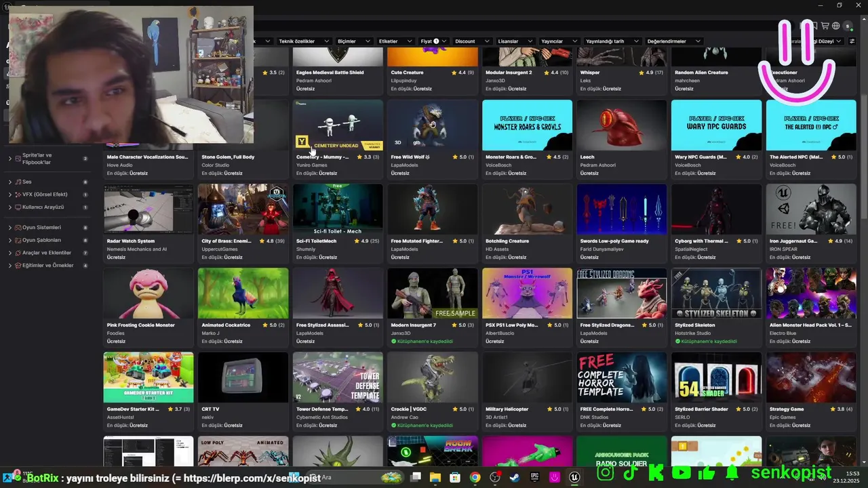Click the Eğitimler ve Örnekler graduation icon
The width and height of the screenshot is (868, 488).
[x=17, y=266]
